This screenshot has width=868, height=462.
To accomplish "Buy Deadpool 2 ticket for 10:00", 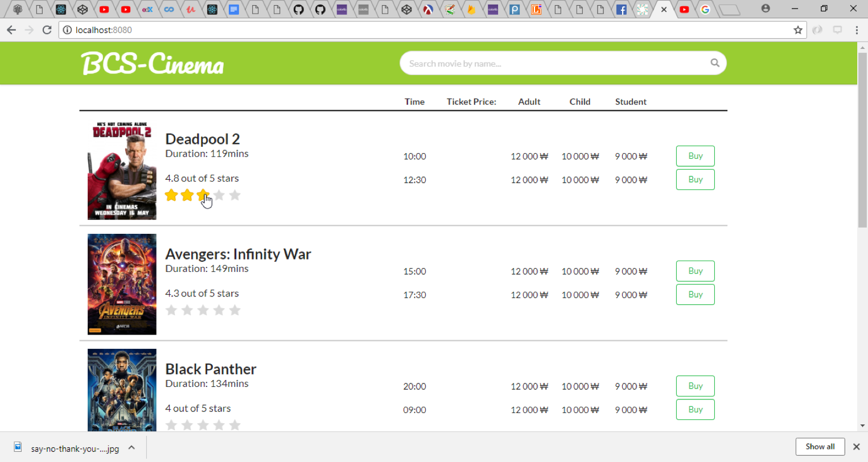I will (x=695, y=156).
